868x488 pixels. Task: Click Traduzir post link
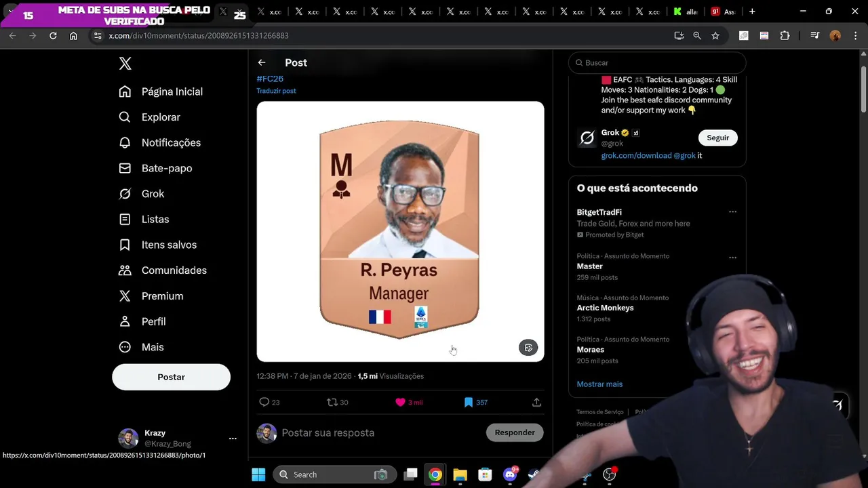click(x=276, y=91)
